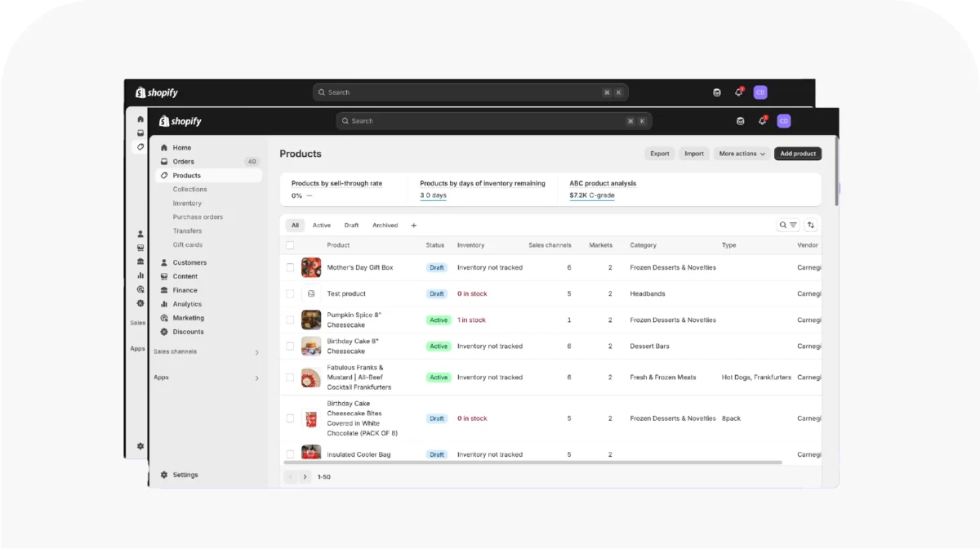980x550 pixels.
Task: Click the Shopify logo in the back window
Action: pyautogui.click(x=156, y=92)
